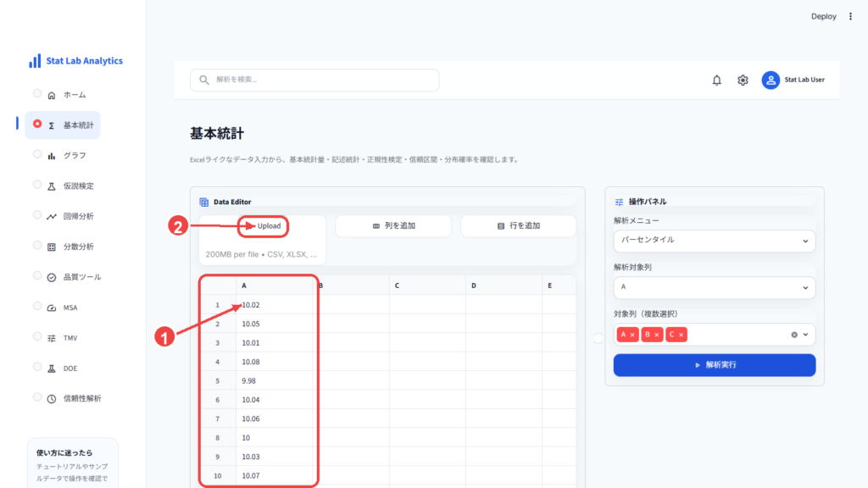Screen dimensions: 868x488
Task: Open the three-dot menu next to Deploy
Action: pyautogui.click(x=851, y=17)
